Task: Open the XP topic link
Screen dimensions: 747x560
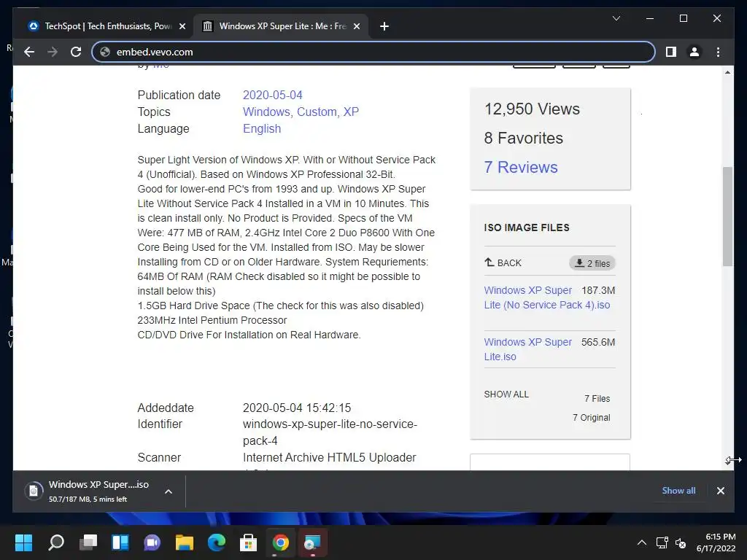Action: pos(351,112)
